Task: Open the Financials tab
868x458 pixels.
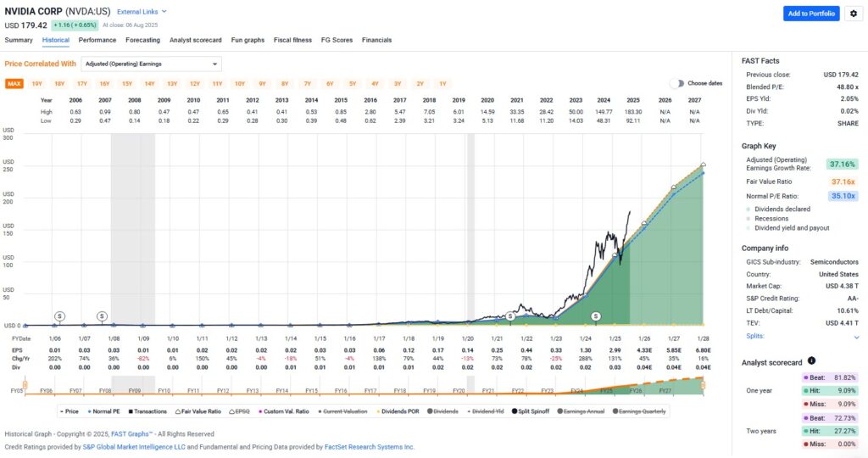Action: 376,40
